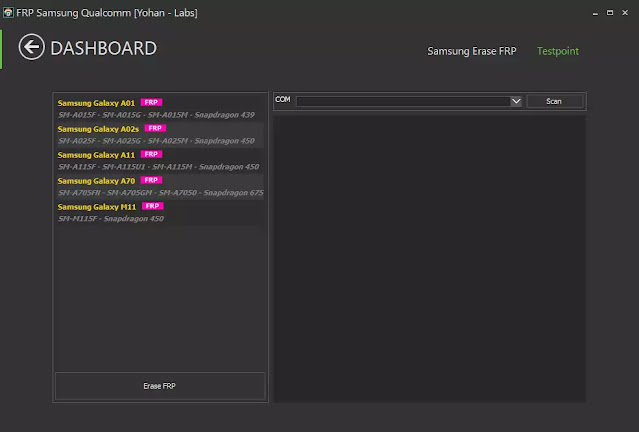Click the SM-A705FN Snapdragon 675 model line

(161, 193)
